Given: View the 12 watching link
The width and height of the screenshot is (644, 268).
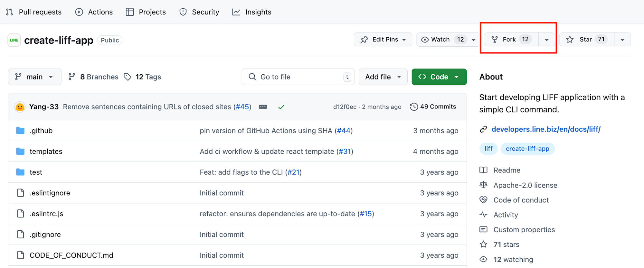Looking at the screenshot, I should click(x=513, y=259).
